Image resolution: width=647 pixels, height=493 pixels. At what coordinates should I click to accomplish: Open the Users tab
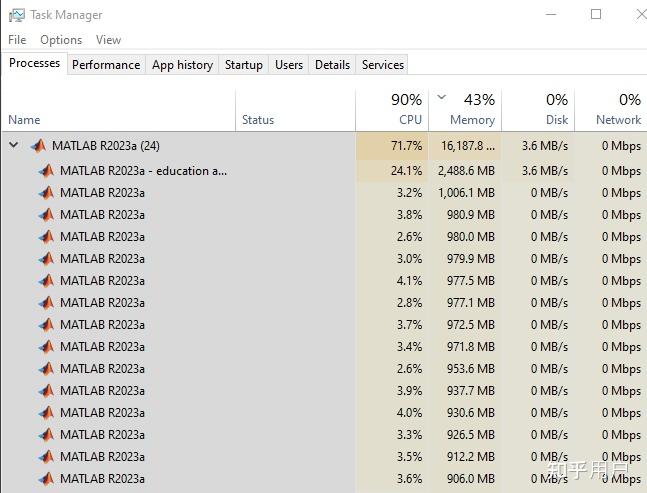click(x=289, y=65)
